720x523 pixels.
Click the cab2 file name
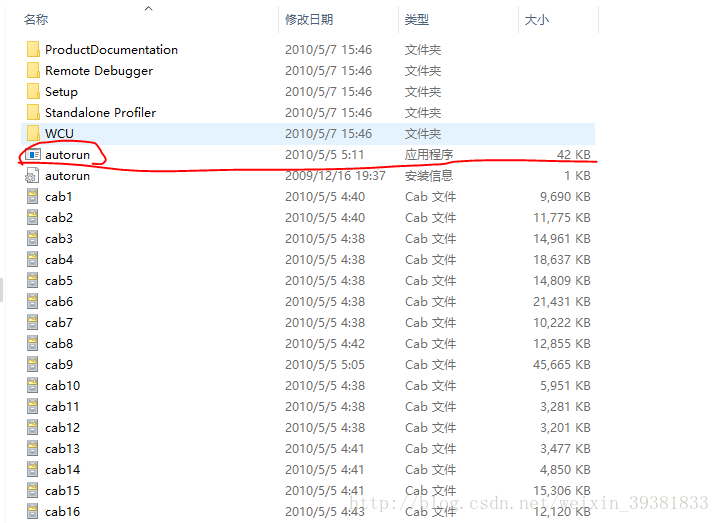coord(59,218)
